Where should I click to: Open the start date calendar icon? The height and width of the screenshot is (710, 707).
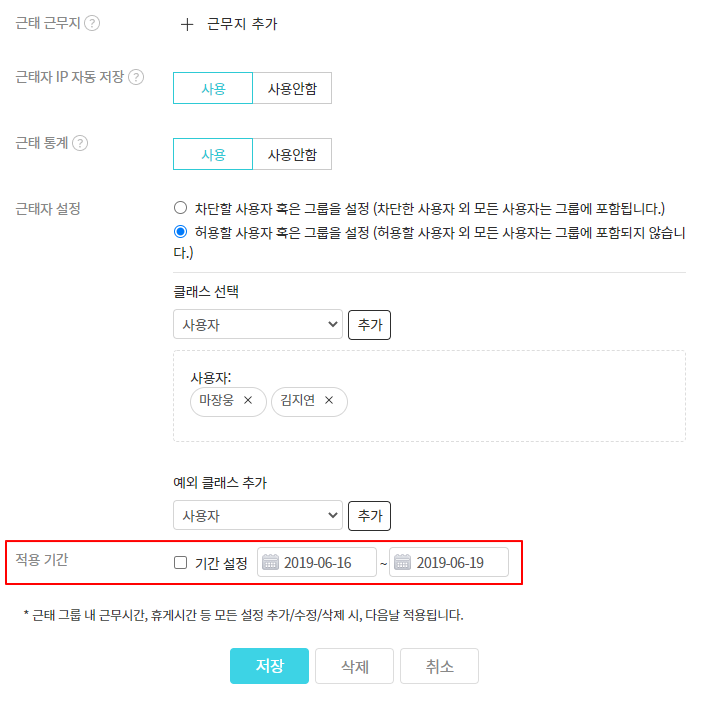tap(270, 563)
